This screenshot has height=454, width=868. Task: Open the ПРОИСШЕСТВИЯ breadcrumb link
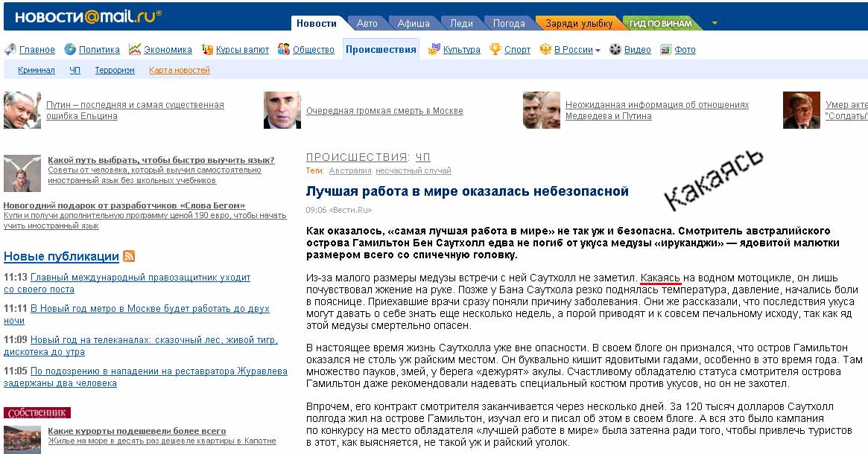tap(357, 158)
